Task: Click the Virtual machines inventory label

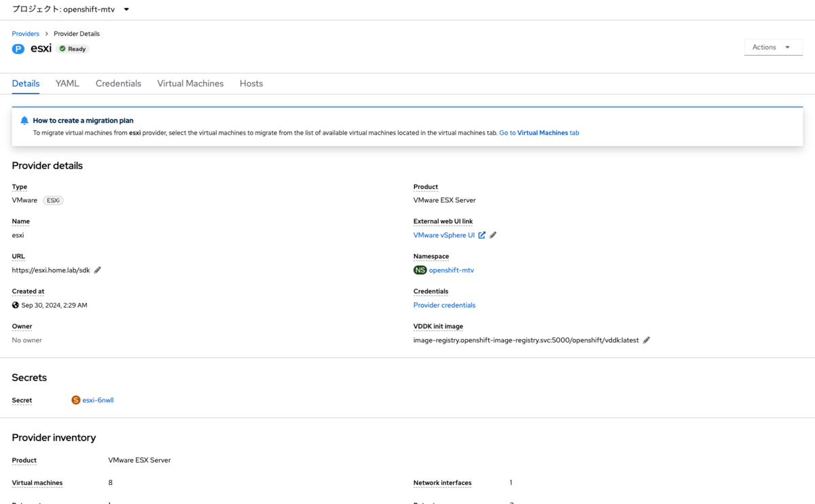Action: click(37, 483)
